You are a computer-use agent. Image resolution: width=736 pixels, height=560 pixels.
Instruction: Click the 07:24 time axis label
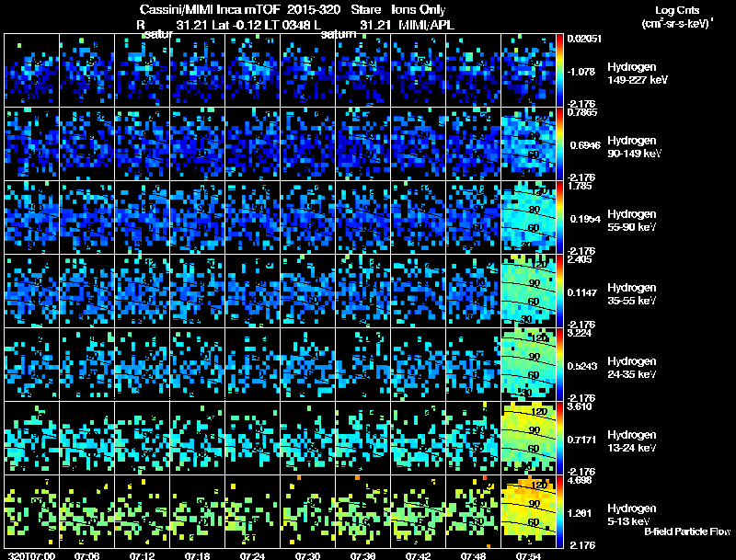coord(252,556)
